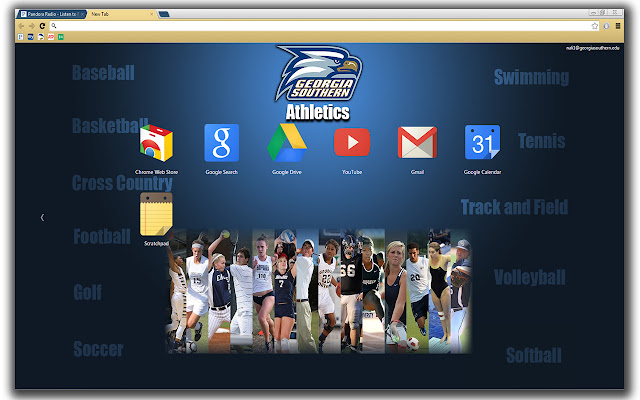Launch the Google Search app

(222, 143)
